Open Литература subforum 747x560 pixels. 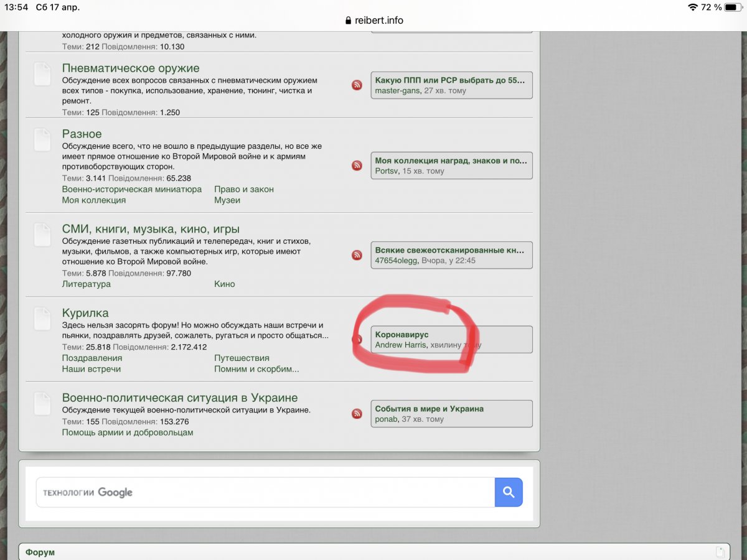87,284
